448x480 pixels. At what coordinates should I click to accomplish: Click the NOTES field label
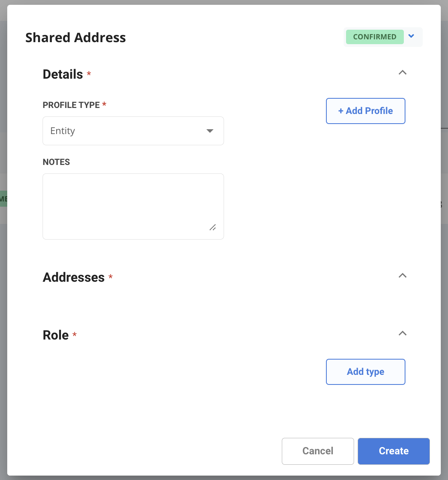[56, 162]
